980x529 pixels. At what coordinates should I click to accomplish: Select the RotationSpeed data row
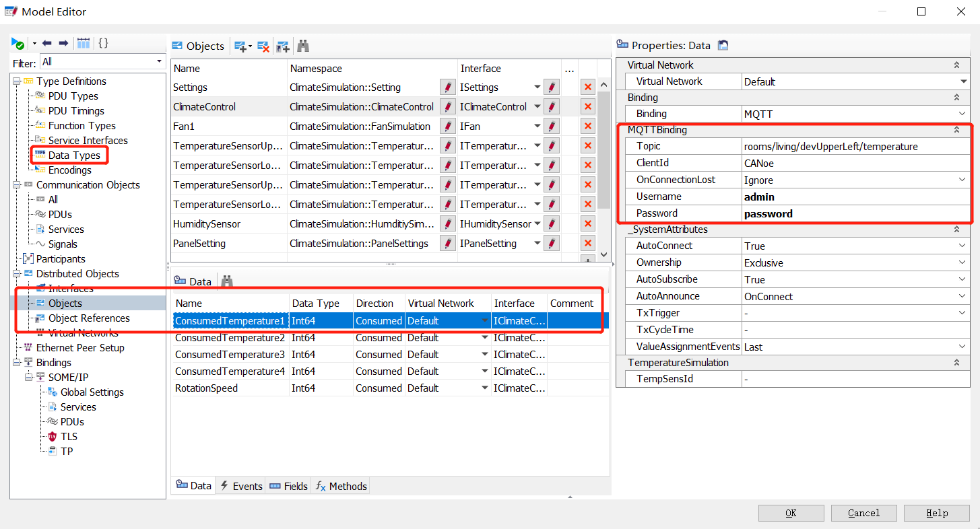(x=206, y=388)
